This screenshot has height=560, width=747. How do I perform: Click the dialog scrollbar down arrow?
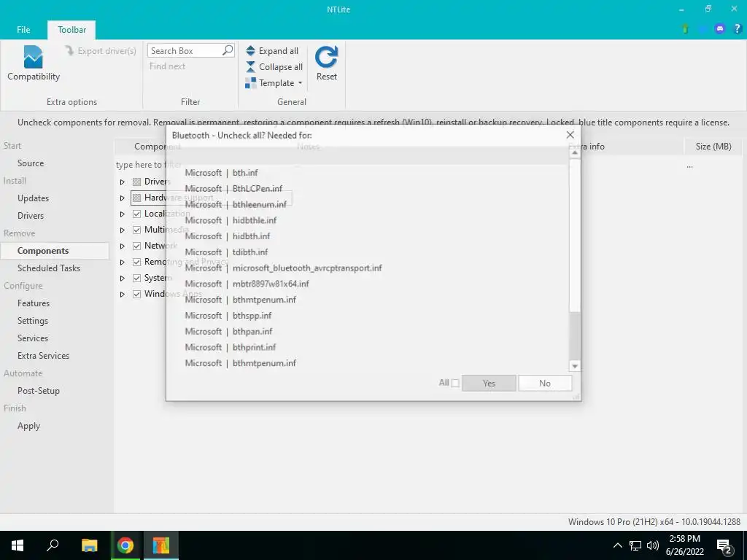pos(575,366)
